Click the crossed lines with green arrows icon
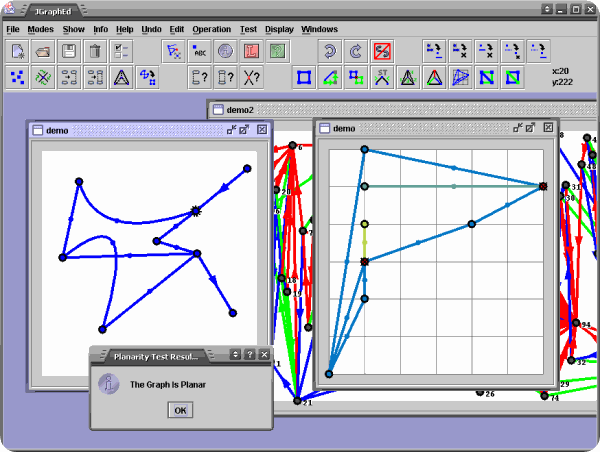 point(43,77)
